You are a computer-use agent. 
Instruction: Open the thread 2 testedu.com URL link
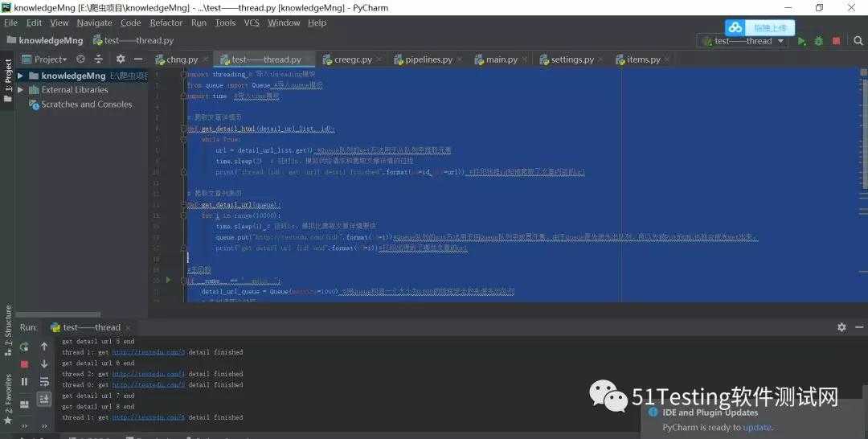click(x=149, y=374)
